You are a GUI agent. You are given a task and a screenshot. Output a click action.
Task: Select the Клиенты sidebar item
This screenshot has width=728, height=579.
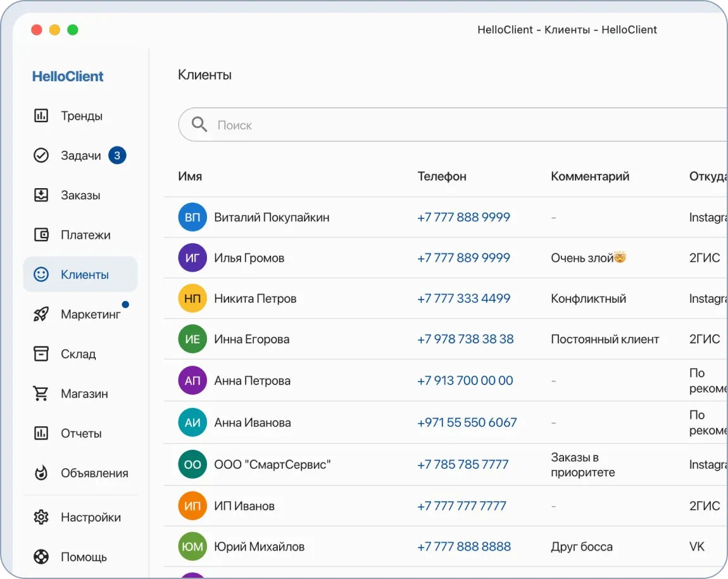(80, 275)
